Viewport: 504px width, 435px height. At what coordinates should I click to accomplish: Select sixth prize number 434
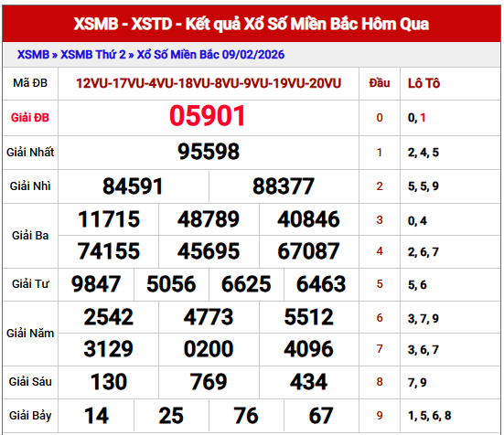309,382
